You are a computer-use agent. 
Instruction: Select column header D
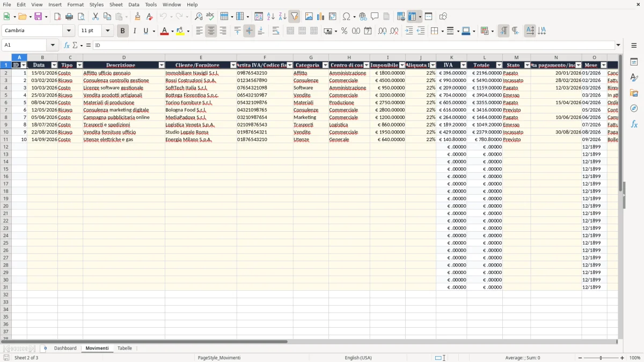(124, 57)
